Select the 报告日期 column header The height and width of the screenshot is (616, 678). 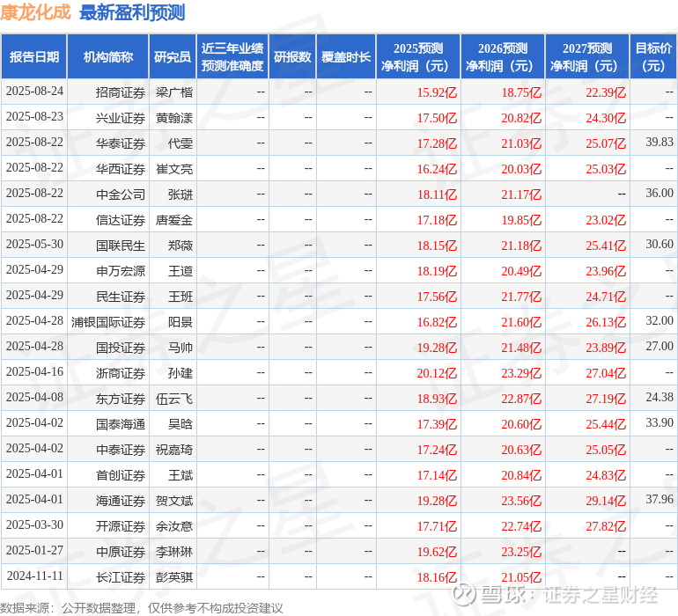pos(34,56)
